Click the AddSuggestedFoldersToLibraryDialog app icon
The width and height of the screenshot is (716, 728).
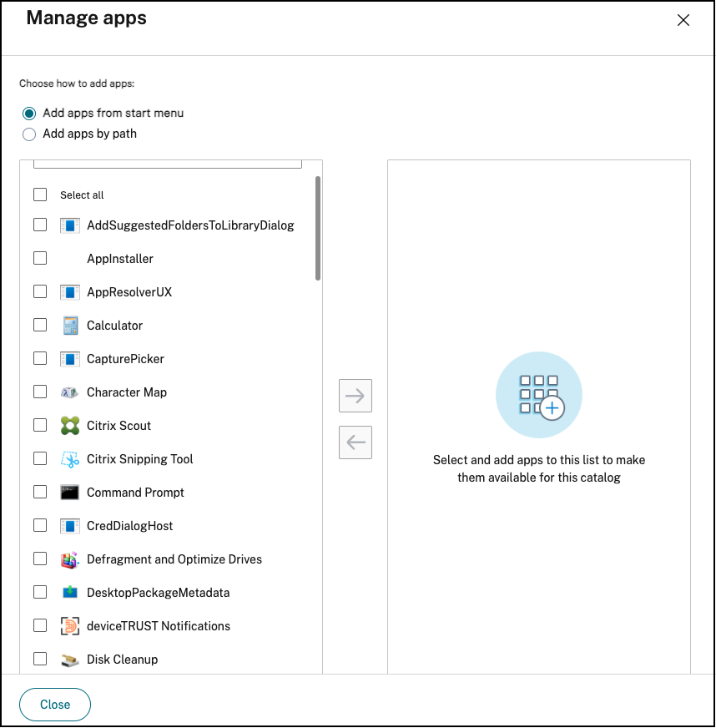tap(70, 225)
